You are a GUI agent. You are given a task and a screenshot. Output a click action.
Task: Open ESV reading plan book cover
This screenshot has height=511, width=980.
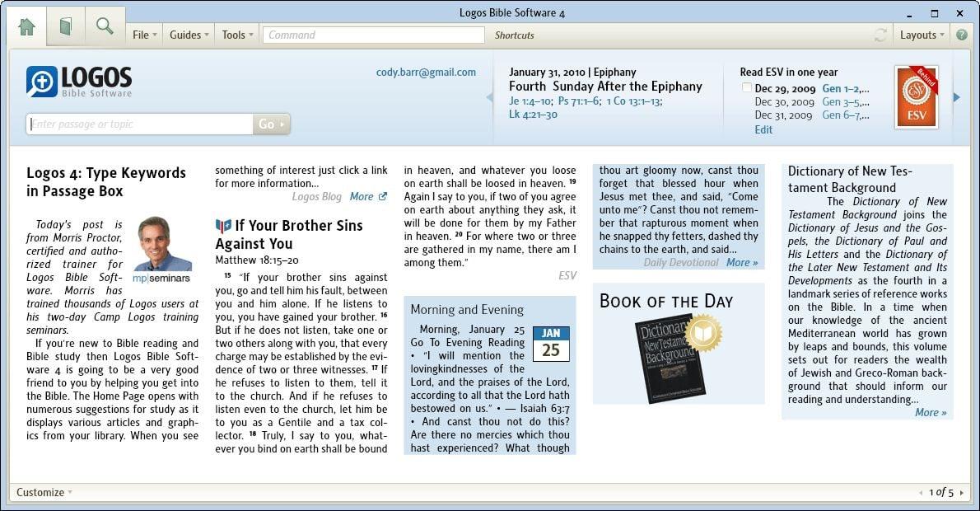click(917, 97)
